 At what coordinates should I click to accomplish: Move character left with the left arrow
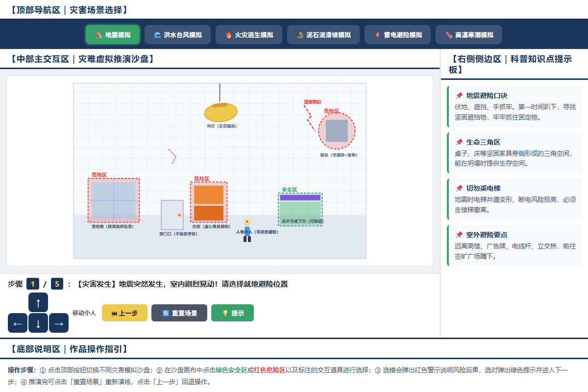click(x=18, y=323)
